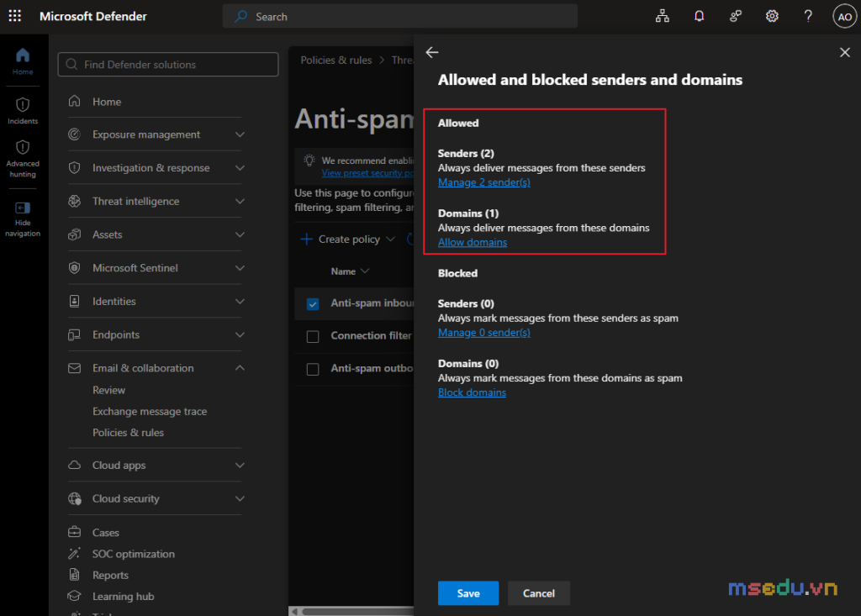The height and width of the screenshot is (616, 861).
Task: Open Review under Email & collaboration
Action: [x=108, y=390]
